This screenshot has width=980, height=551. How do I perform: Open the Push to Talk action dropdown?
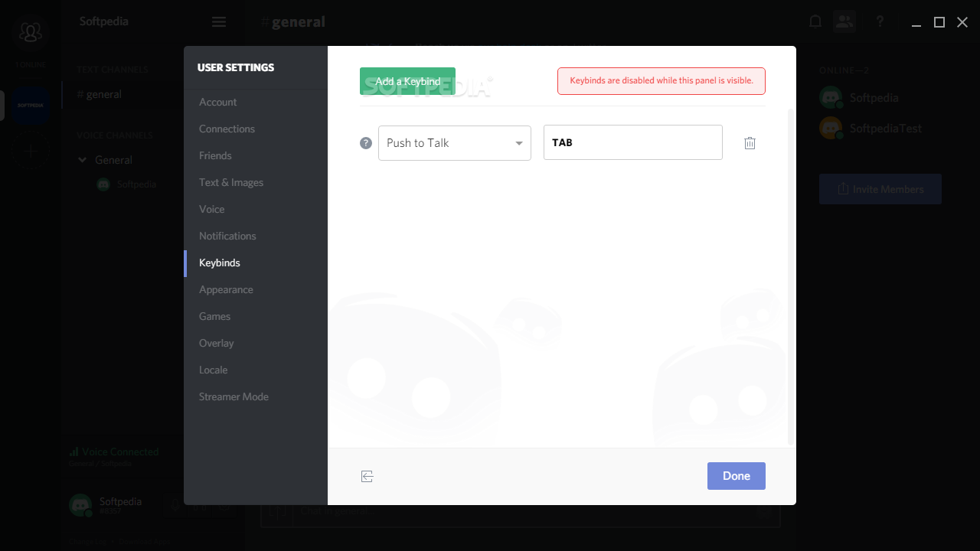point(455,143)
